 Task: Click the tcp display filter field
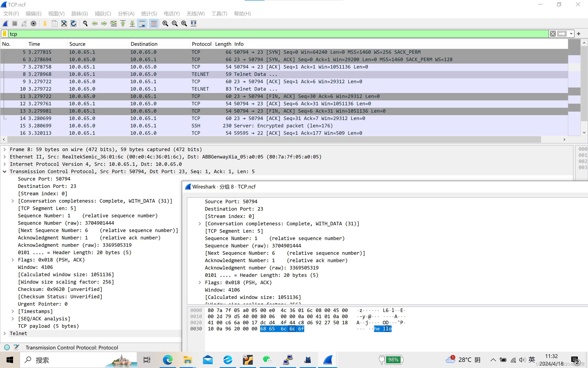pos(278,34)
